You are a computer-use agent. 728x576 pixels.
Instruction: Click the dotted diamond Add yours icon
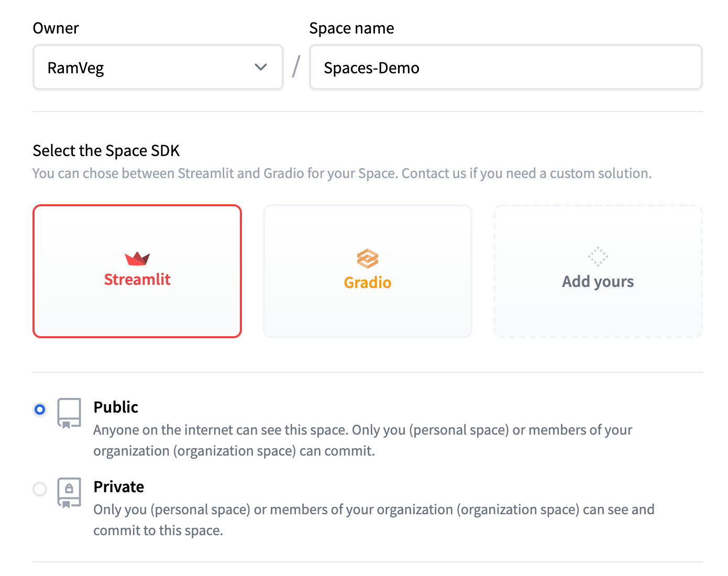tap(598, 257)
